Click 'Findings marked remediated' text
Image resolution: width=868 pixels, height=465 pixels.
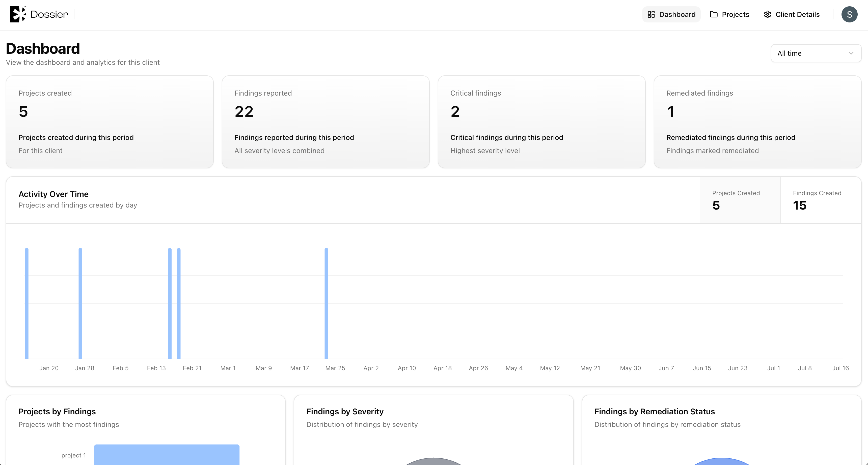point(712,151)
